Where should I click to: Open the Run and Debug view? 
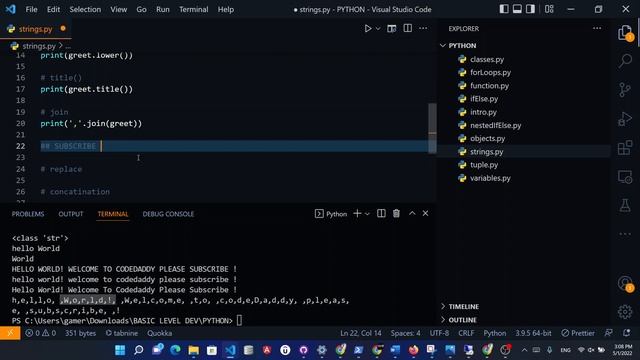point(625,119)
